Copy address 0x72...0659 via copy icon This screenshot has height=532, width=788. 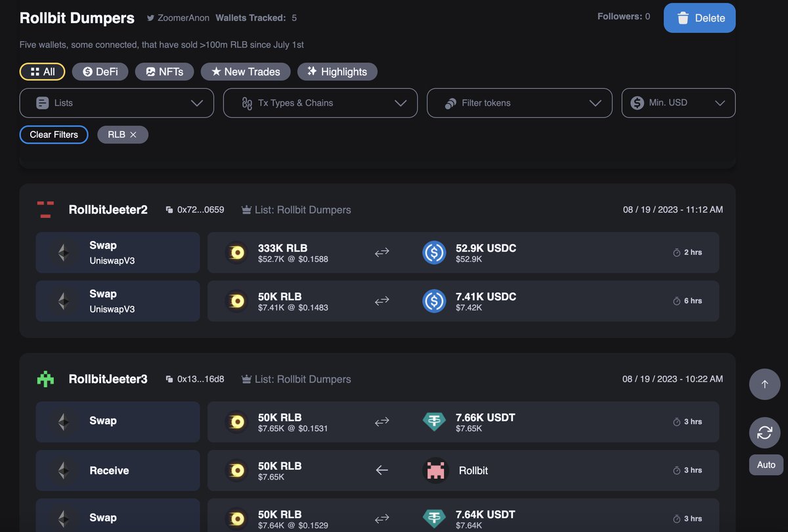[169, 210]
